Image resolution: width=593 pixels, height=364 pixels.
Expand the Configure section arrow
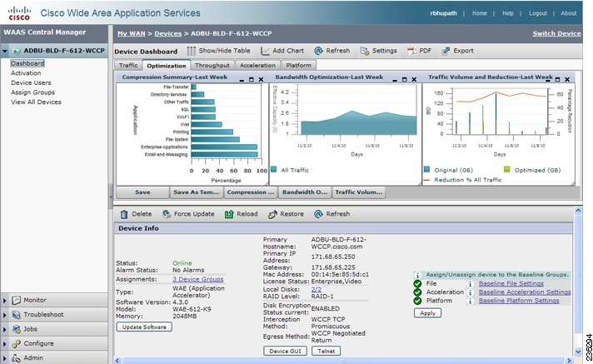[x=5, y=344]
